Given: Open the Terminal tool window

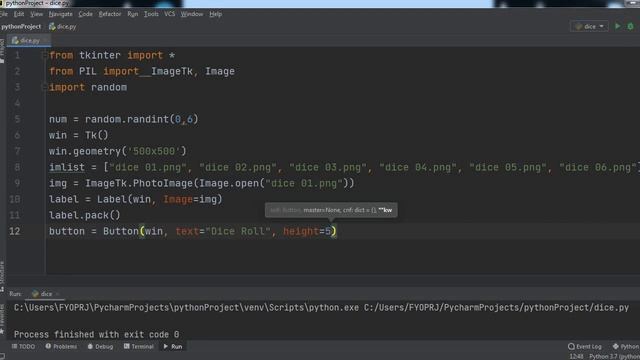Looking at the screenshot, I should tap(138, 347).
